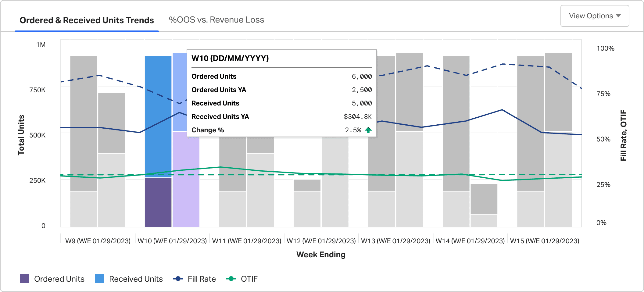Image resolution: width=644 pixels, height=292 pixels.
Task: Click the green up arrow beside Change %
Action: click(368, 130)
